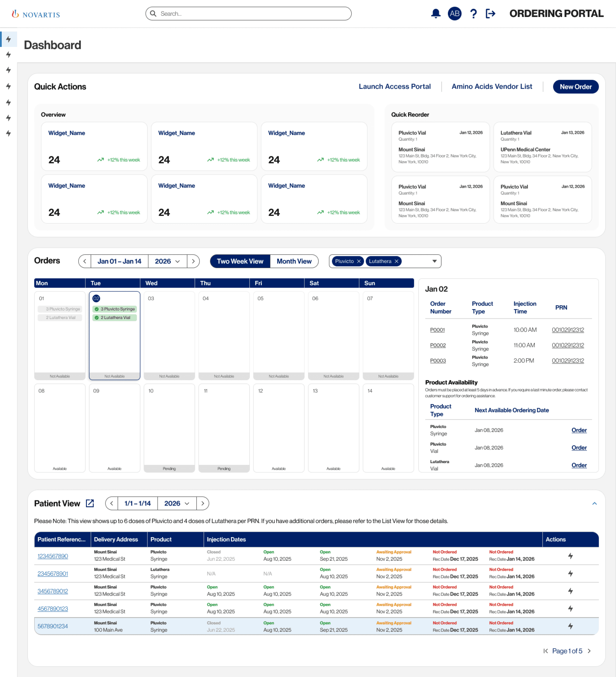This screenshot has width=616, height=677.
Task: Click action bolt icon for patient 1234567890
Action: (x=570, y=556)
